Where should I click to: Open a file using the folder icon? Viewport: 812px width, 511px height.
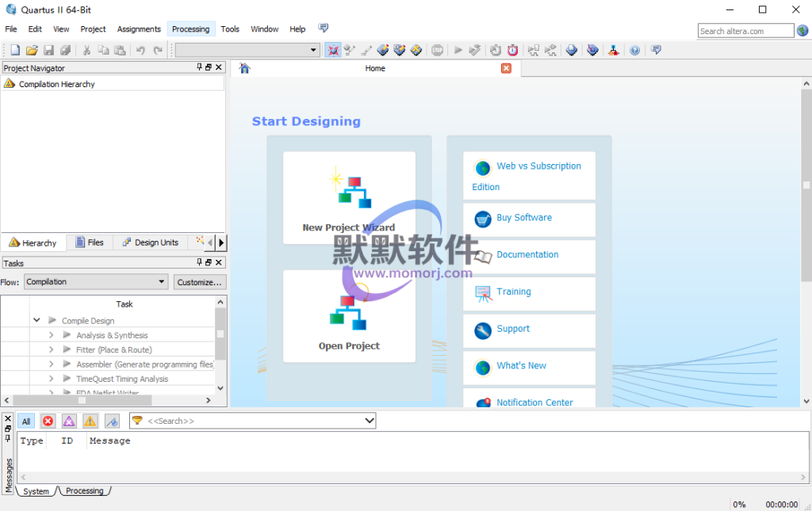(32, 50)
